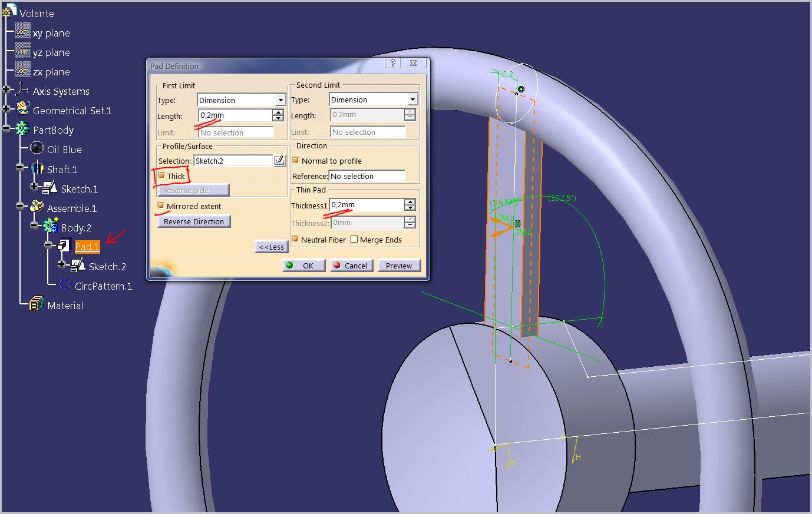Viewport: 812px width, 514px height.
Task: Click the OK button
Action: [303, 266]
